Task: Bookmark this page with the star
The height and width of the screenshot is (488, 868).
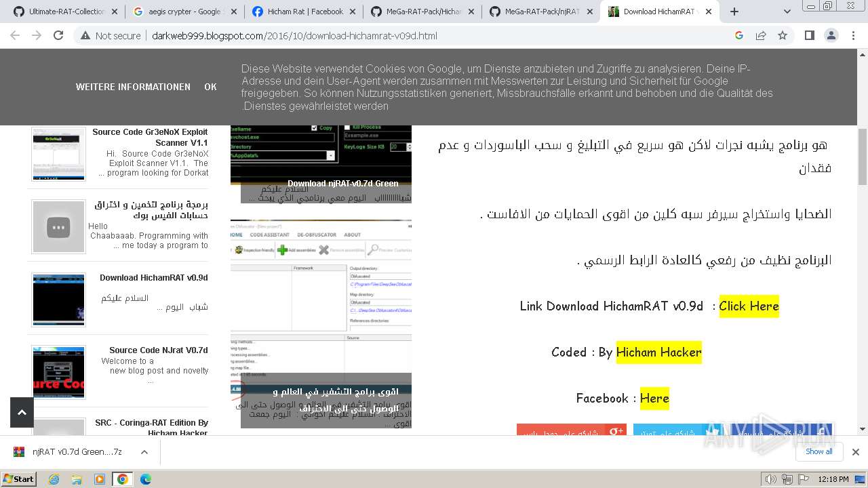Action: click(783, 35)
